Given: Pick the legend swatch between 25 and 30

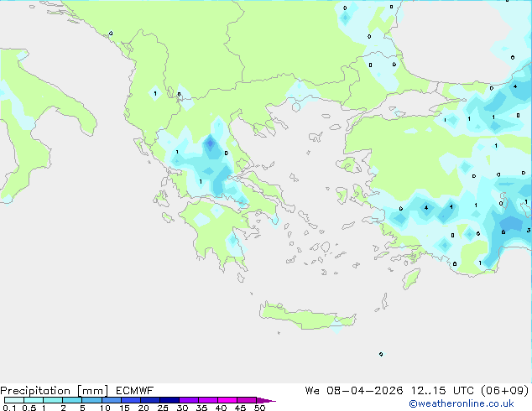Looking at the screenshot, I should (x=170, y=400).
